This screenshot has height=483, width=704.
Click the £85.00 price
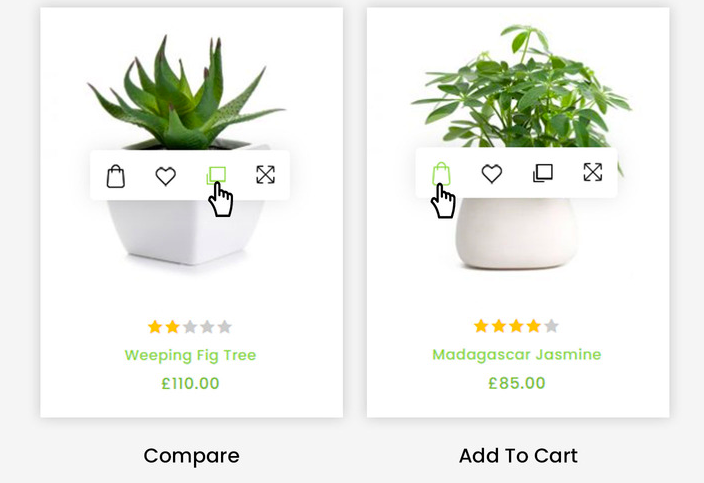coord(517,383)
